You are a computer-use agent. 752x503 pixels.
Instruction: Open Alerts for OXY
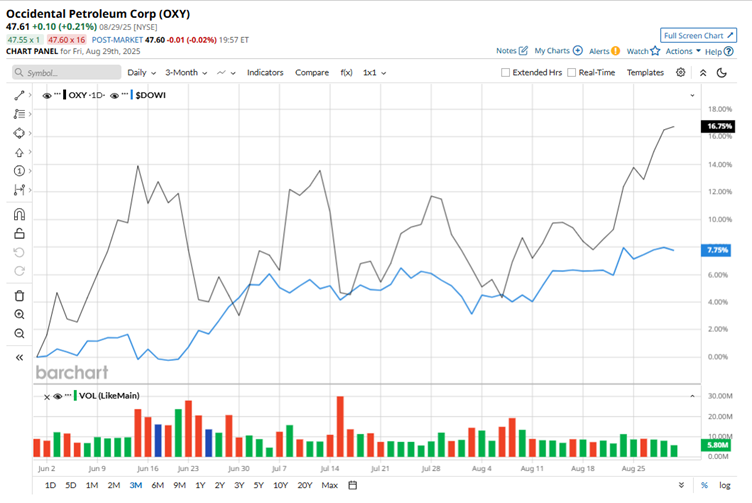604,51
